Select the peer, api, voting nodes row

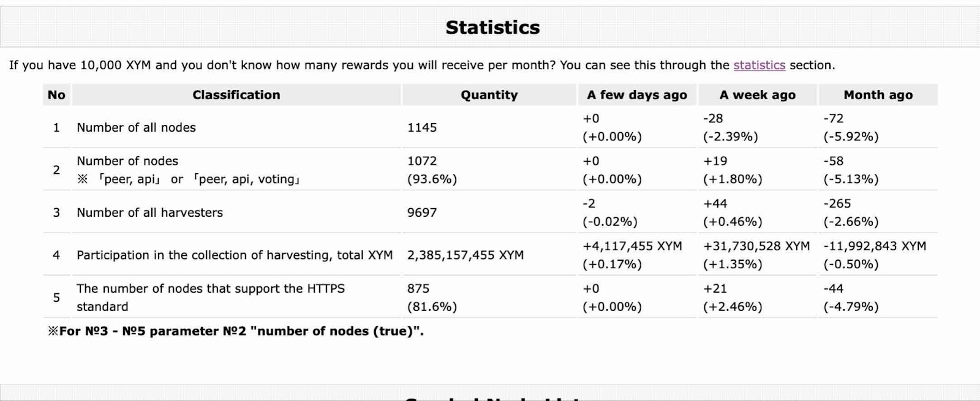point(490,170)
